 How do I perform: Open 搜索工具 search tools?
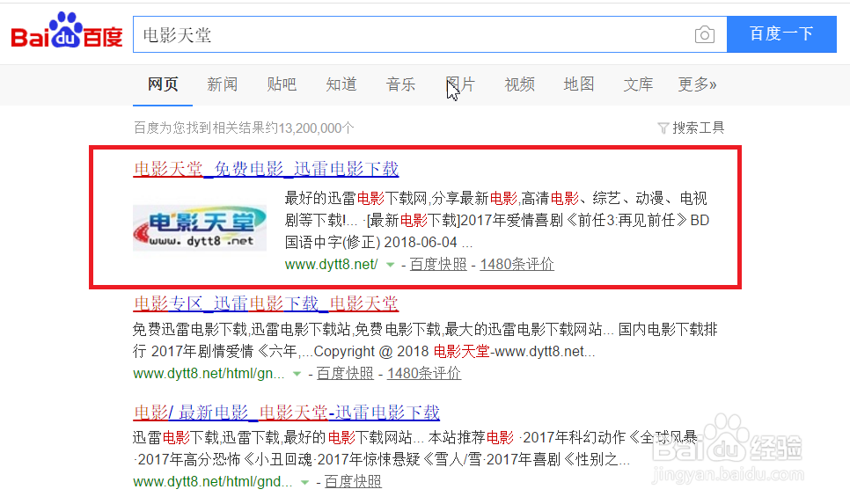click(x=699, y=128)
